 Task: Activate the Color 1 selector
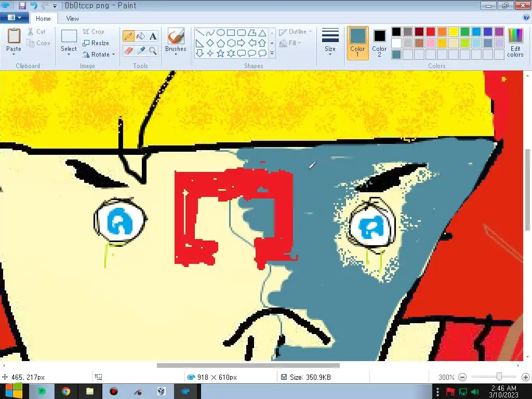pyautogui.click(x=357, y=43)
